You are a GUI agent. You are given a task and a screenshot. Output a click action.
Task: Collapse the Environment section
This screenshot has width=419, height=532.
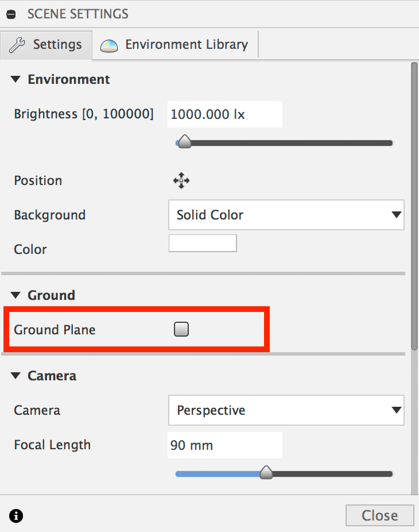[x=15, y=79]
